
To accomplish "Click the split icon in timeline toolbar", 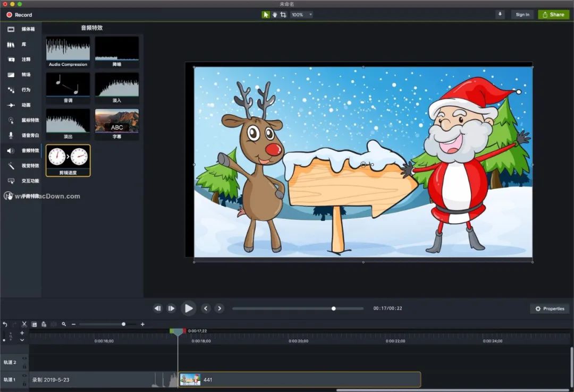I will click(54, 325).
